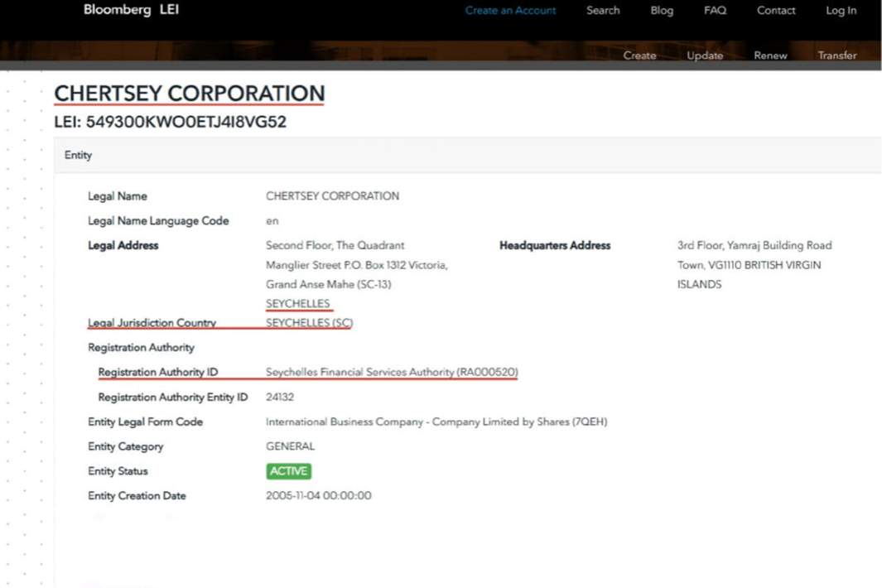The image size is (882, 588).
Task: Click the green ACTIVE status badge
Action: coord(288,471)
